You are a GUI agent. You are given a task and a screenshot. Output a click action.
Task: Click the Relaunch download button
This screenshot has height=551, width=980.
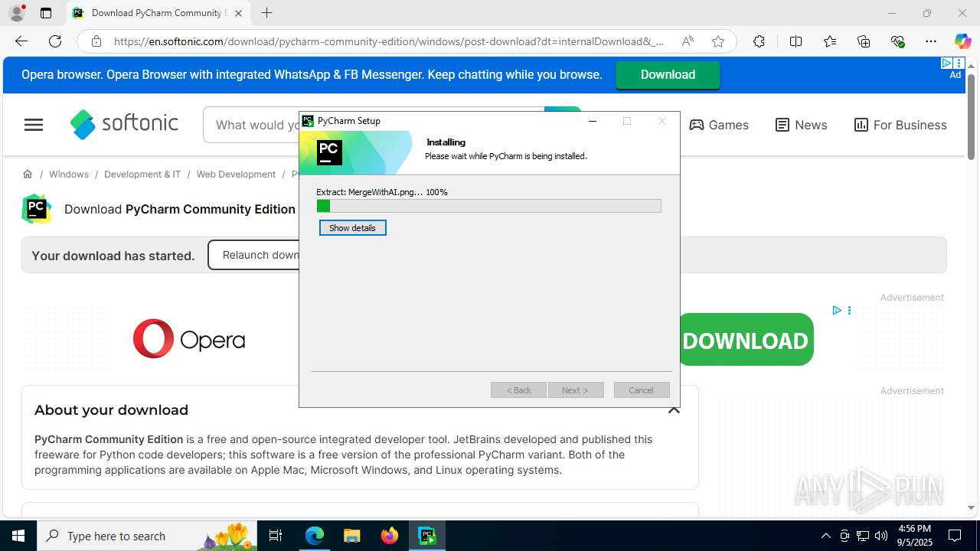(x=254, y=255)
